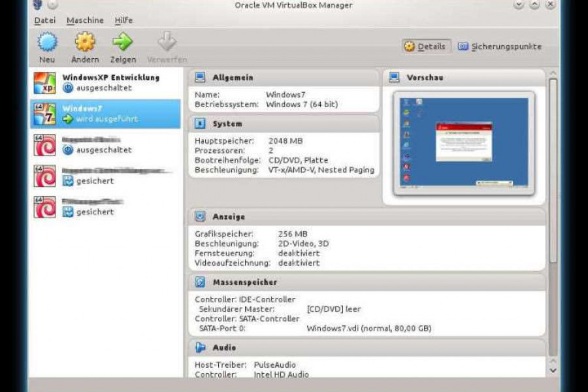
Task: Select the WindowsXP Entwicklung VM icon
Action: [44, 83]
